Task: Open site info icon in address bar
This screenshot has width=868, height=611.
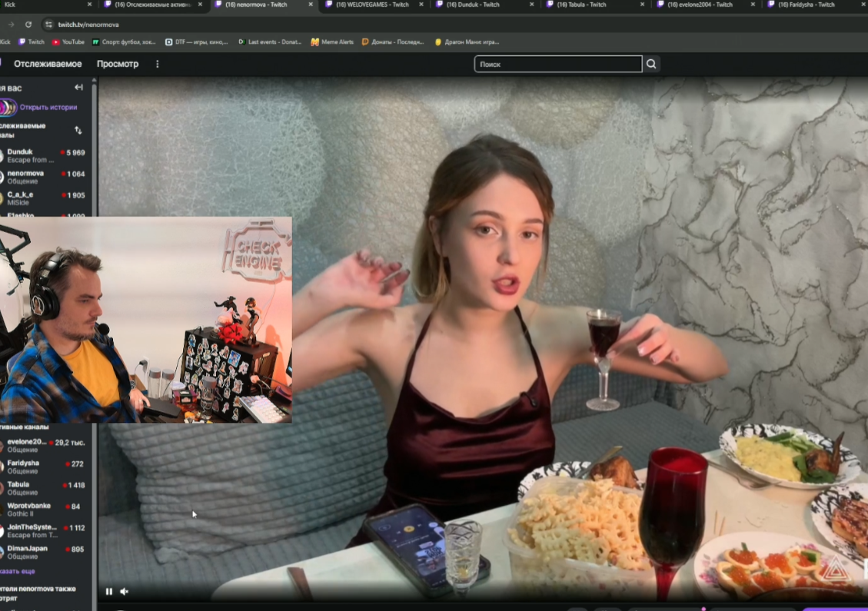Action: point(48,25)
